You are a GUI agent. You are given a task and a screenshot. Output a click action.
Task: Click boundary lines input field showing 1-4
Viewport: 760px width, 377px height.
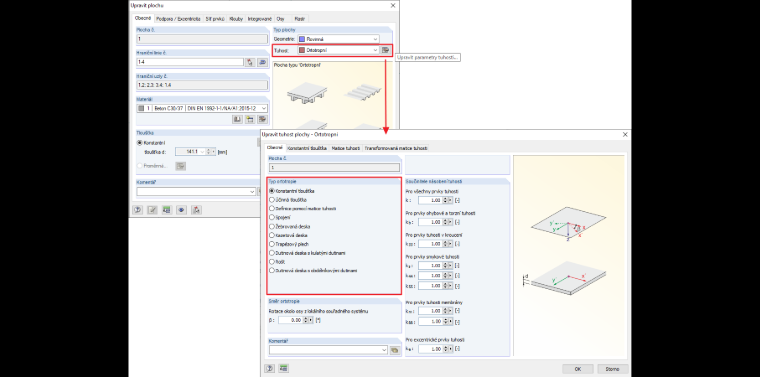[x=190, y=62]
